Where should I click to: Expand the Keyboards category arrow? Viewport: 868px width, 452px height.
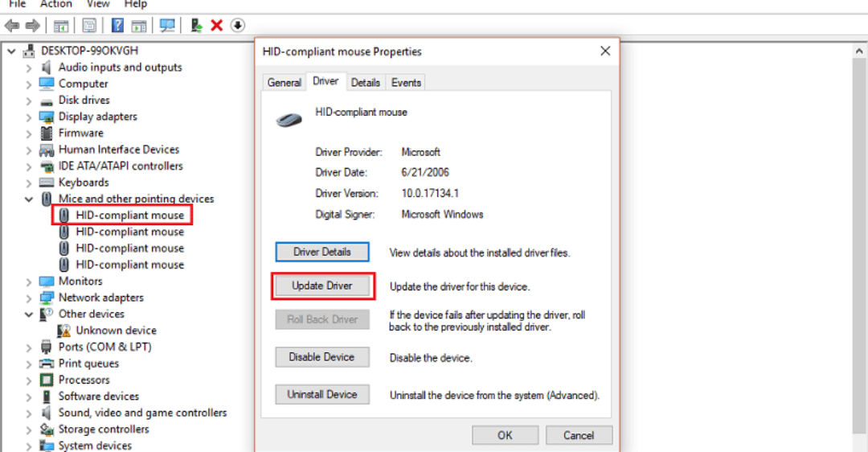point(29,183)
